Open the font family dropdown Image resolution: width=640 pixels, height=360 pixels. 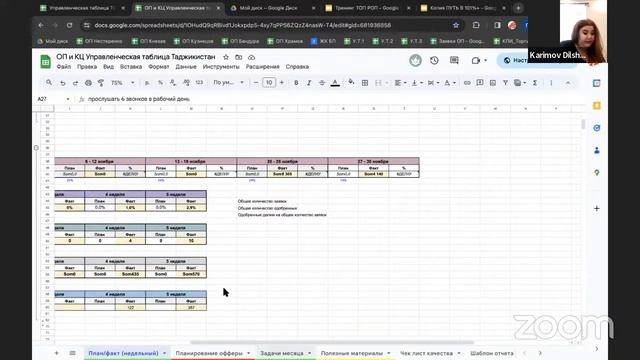pyautogui.click(x=228, y=83)
